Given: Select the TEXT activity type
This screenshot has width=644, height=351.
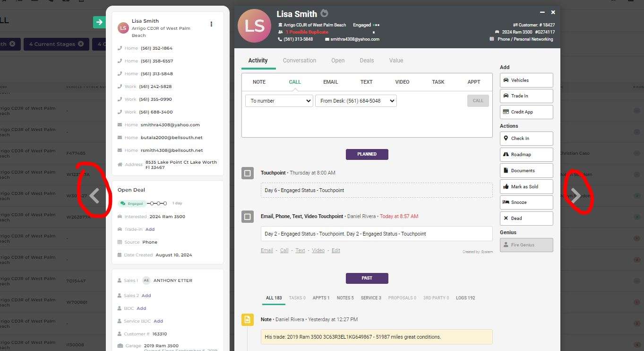Looking at the screenshot, I should [367, 82].
